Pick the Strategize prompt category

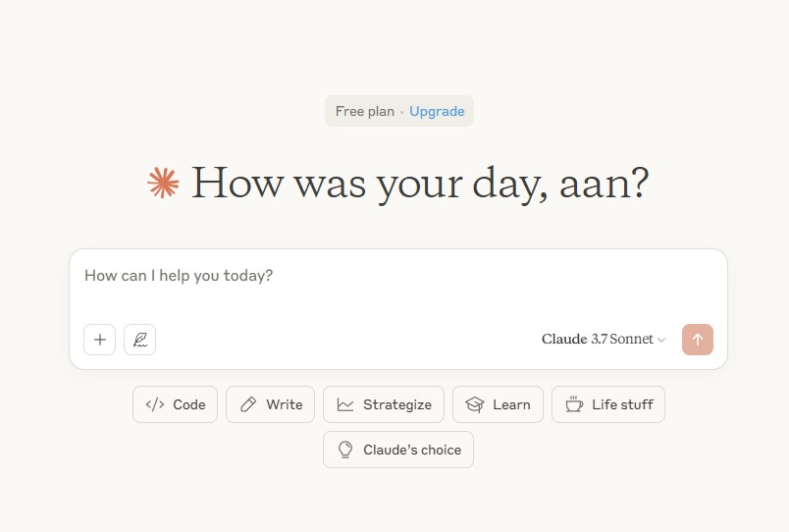(x=384, y=404)
